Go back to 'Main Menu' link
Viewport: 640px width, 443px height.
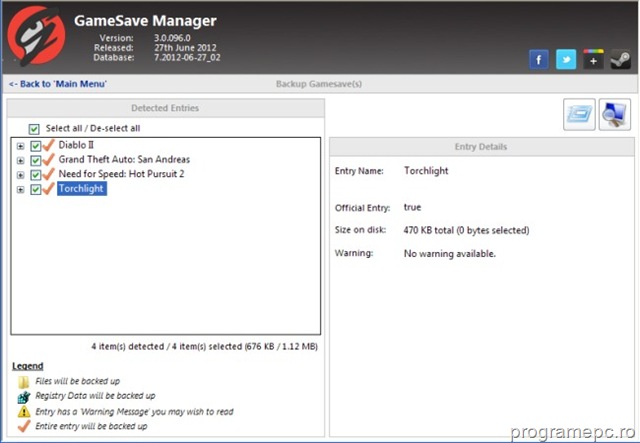(58, 84)
